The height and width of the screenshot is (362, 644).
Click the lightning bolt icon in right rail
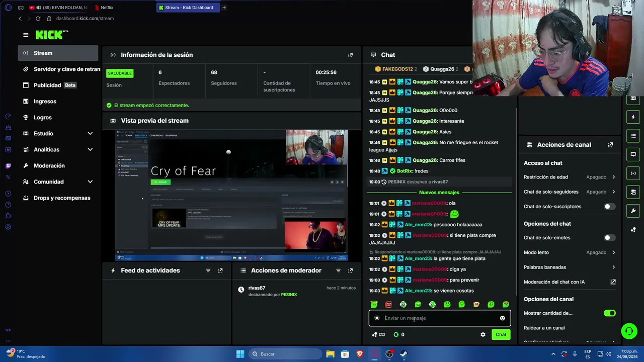[x=633, y=117]
